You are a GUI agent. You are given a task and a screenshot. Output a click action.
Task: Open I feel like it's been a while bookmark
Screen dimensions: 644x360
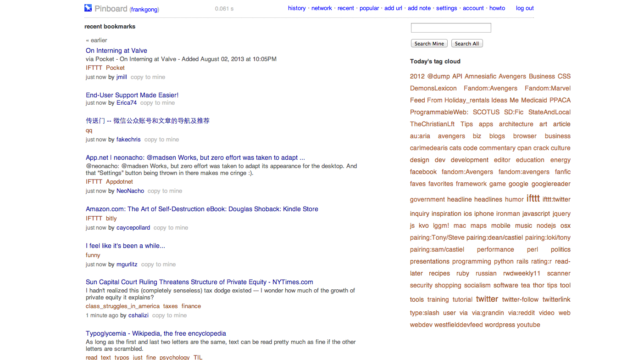[125, 246]
